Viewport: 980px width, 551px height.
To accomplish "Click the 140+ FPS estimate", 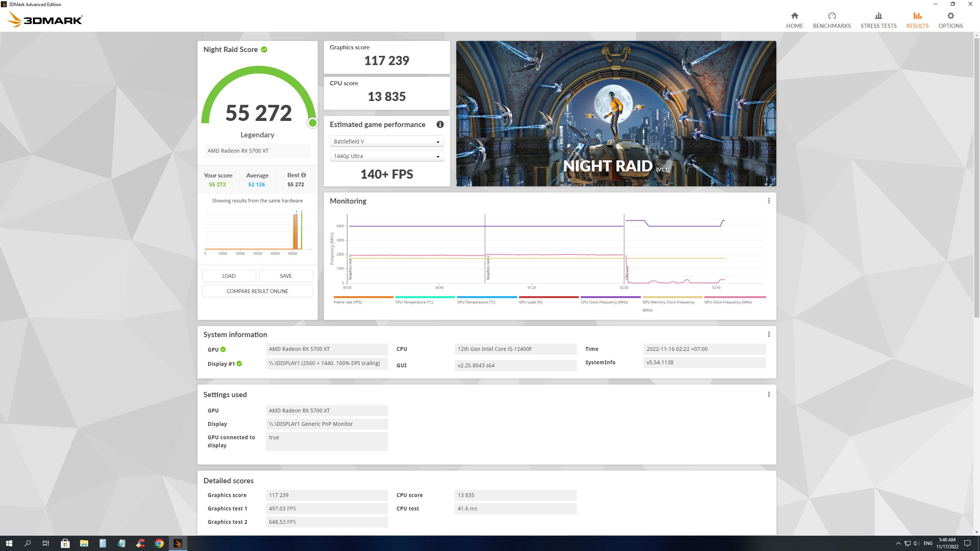I will (387, 174).
